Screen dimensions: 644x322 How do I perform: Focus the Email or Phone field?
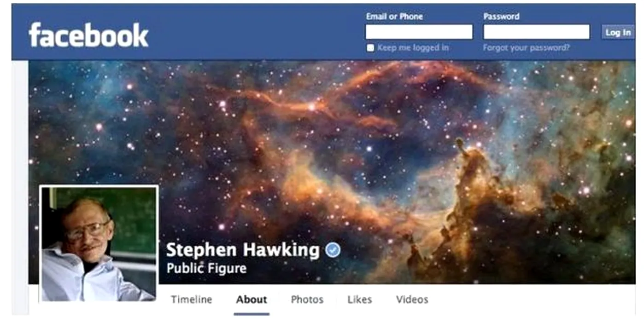pos(419,32)
